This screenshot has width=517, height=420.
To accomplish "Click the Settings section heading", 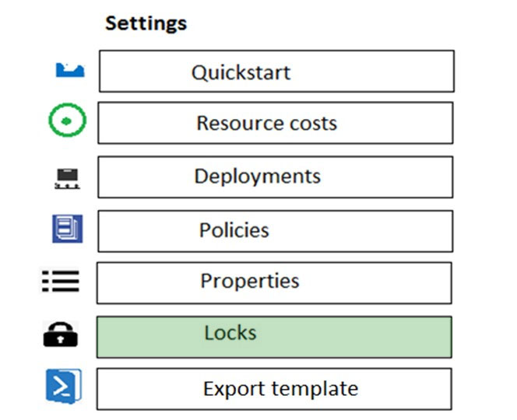I will click(x=146, y=23).
